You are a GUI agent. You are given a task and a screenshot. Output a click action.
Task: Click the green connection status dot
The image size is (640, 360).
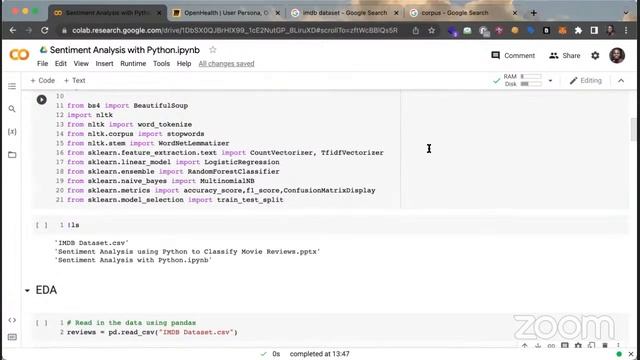click(619, 354)
